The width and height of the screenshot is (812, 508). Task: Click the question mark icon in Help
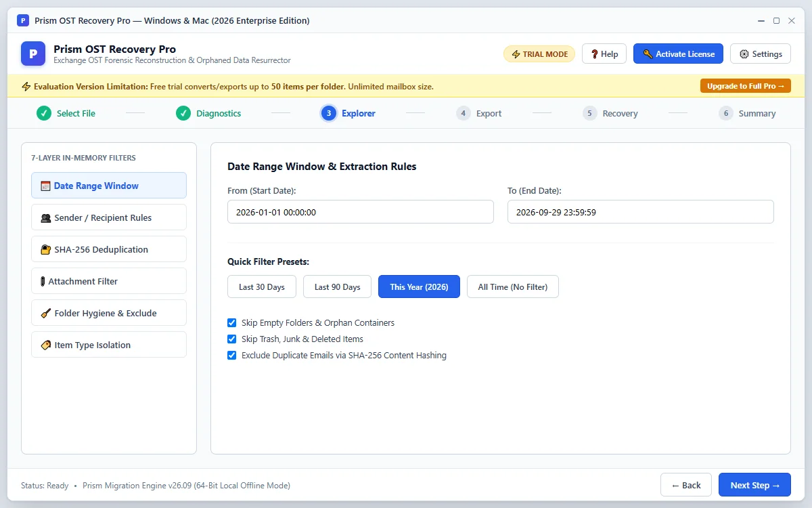[594, 54]
